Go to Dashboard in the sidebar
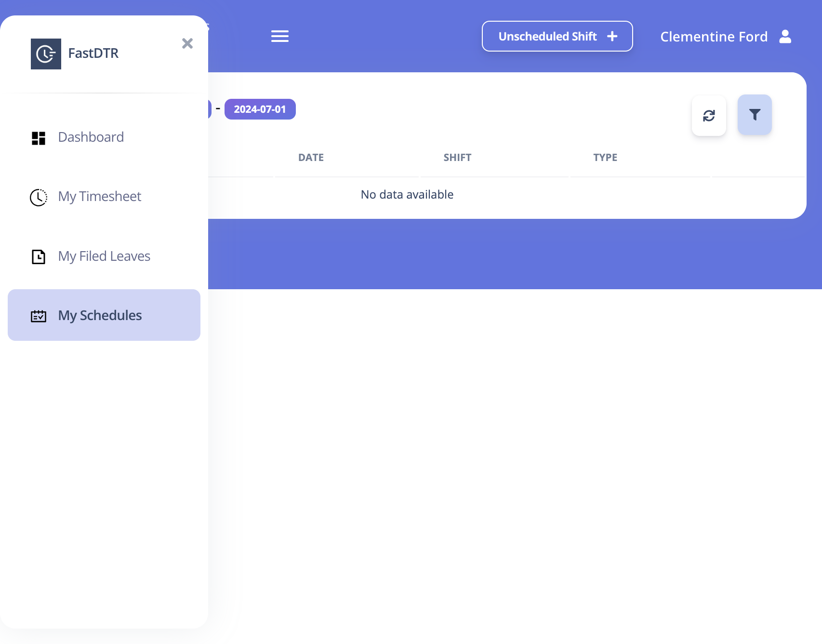This screenshot has width=822, height=644. (x=104, y=137)
